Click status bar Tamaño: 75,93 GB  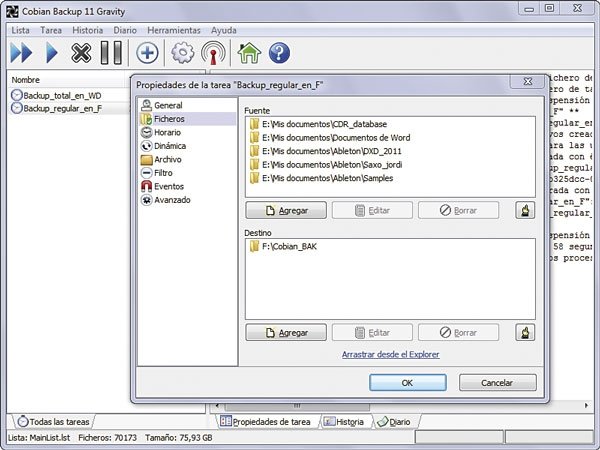tap(179, 438)
